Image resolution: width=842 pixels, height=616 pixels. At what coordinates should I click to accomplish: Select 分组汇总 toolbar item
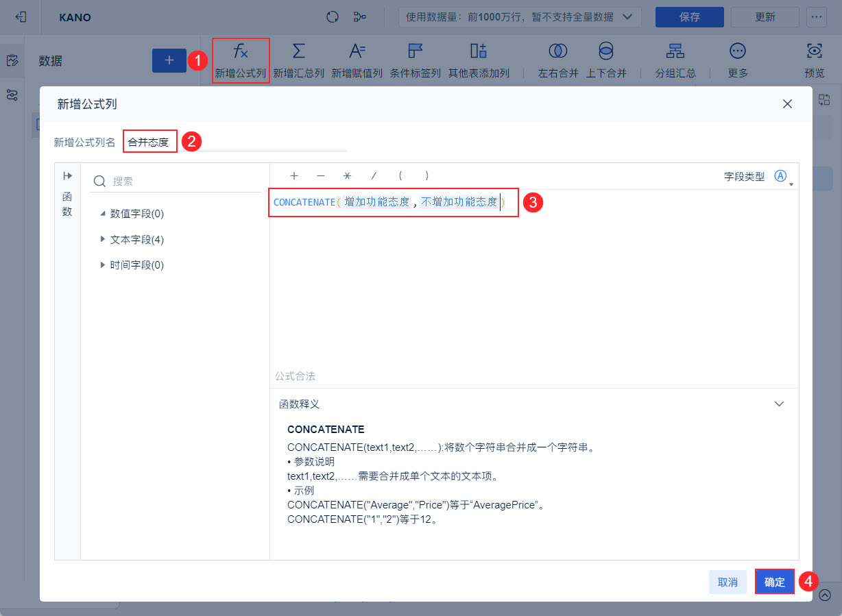pos(675,61)
